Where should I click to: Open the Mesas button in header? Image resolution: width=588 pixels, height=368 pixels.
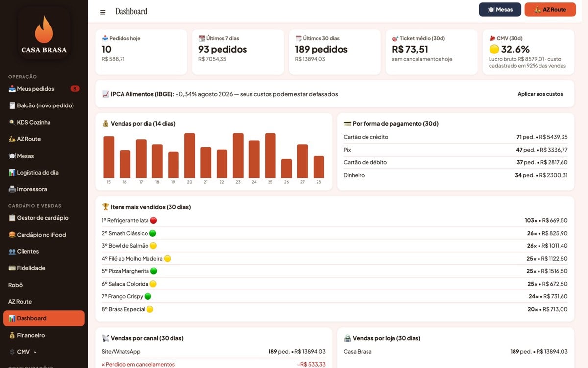tap(500, 9)
